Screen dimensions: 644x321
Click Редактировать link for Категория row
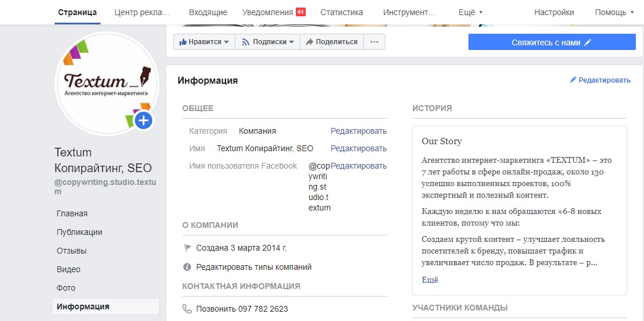359,131
